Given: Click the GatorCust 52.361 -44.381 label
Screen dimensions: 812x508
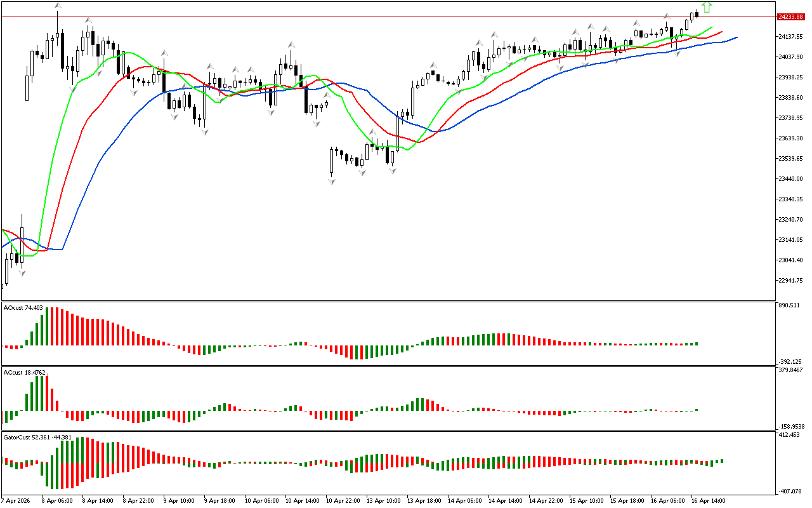Looking at the screenshot, I should click(37, 438).
